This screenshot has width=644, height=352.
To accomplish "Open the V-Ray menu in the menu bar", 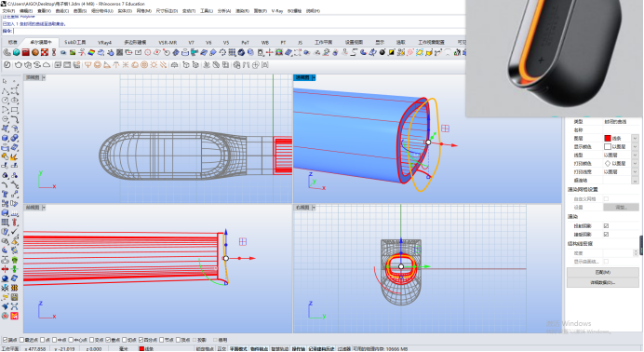I will [277, 11].
